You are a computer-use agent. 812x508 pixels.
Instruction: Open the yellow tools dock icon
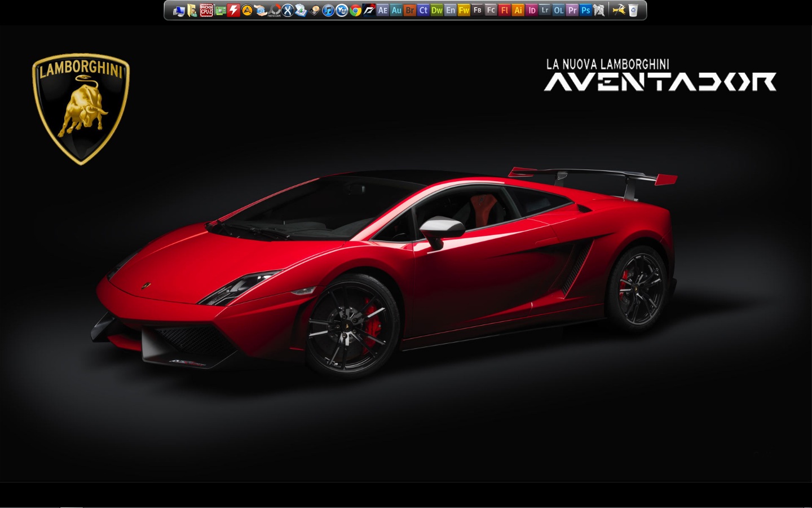[x=619, y=10]
